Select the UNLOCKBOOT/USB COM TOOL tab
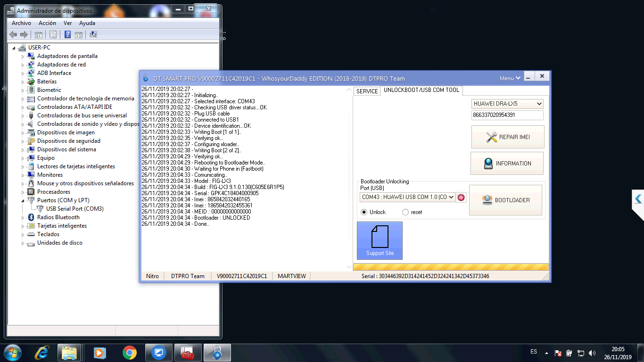This screenshot has height=362, width=644. pos(421,90)
